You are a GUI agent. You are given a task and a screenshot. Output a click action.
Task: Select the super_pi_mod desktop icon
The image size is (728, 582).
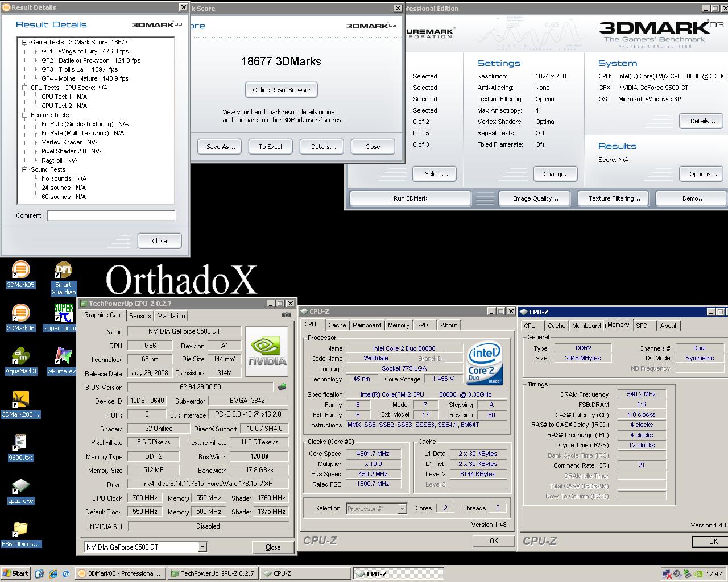(x=60, y=318)
